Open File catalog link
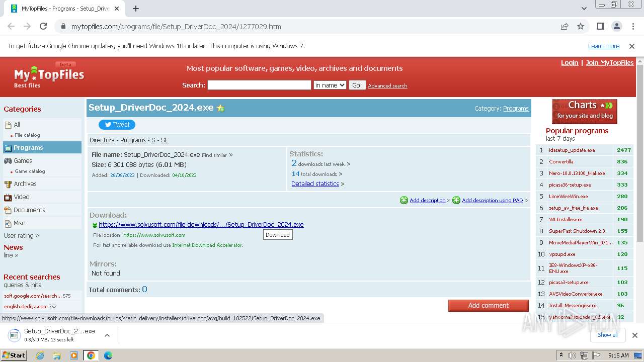This screenshot has height=362, width=644. click(x=27, y=135)
